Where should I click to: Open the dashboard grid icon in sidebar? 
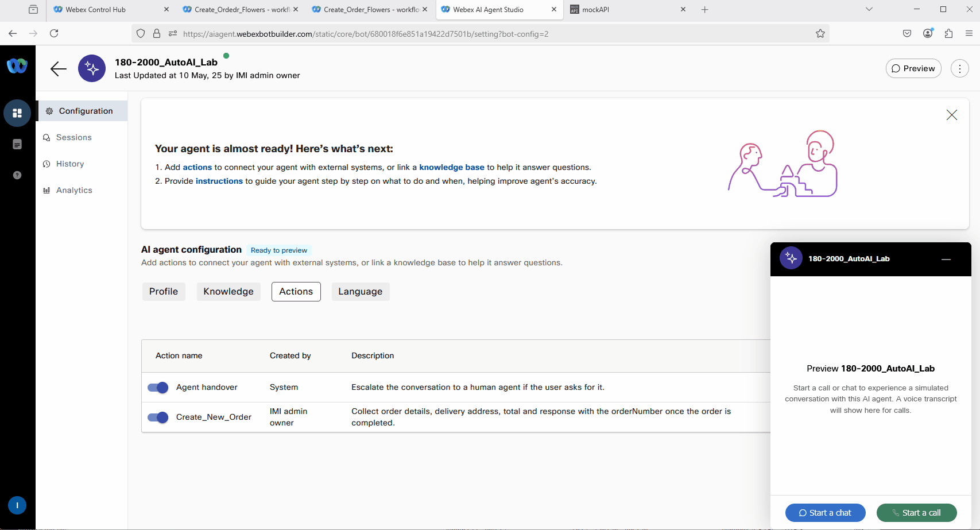(x=17, y=113)
